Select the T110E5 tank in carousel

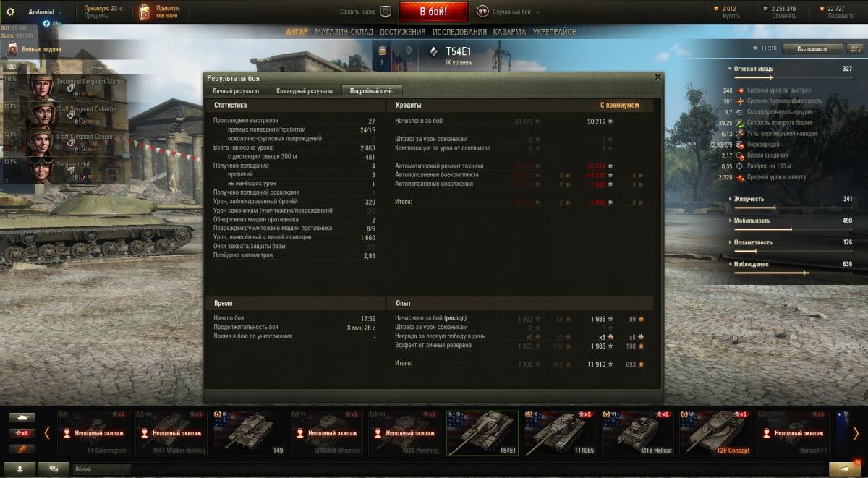[x=561, y=433]
